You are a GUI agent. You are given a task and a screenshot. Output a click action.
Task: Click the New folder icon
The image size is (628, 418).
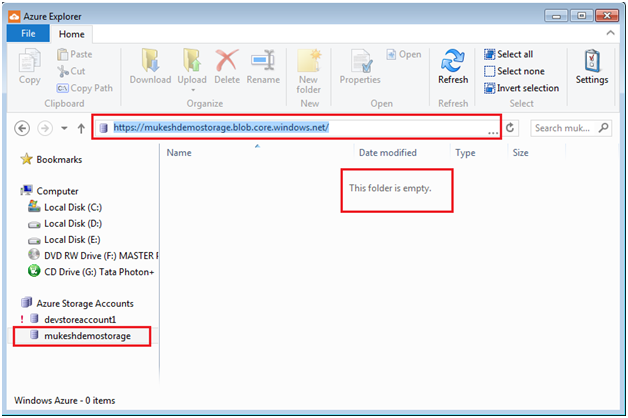coord(309,60)
